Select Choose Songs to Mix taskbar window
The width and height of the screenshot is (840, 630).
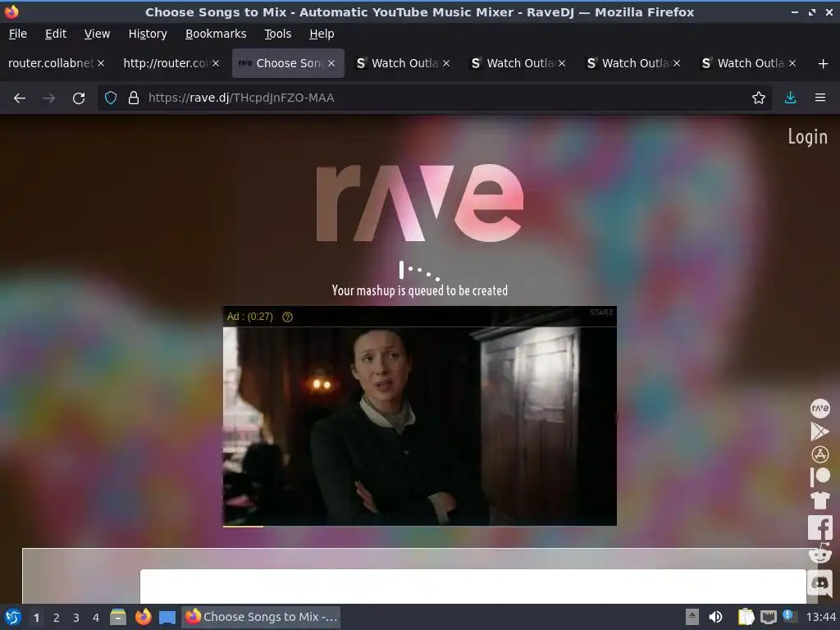click(262, 617)
